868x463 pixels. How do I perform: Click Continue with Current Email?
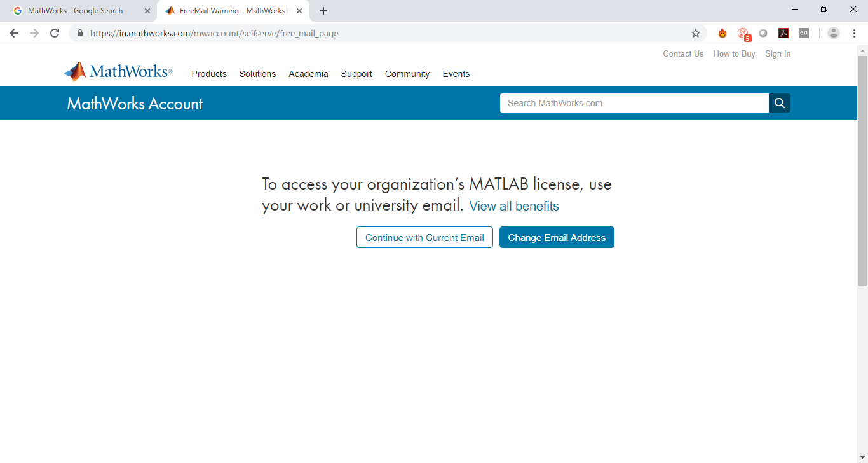[424, 237]
